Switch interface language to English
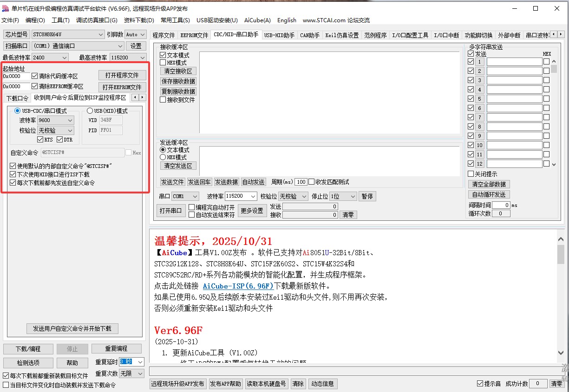The image size is (569, 392). click(287, 20)
